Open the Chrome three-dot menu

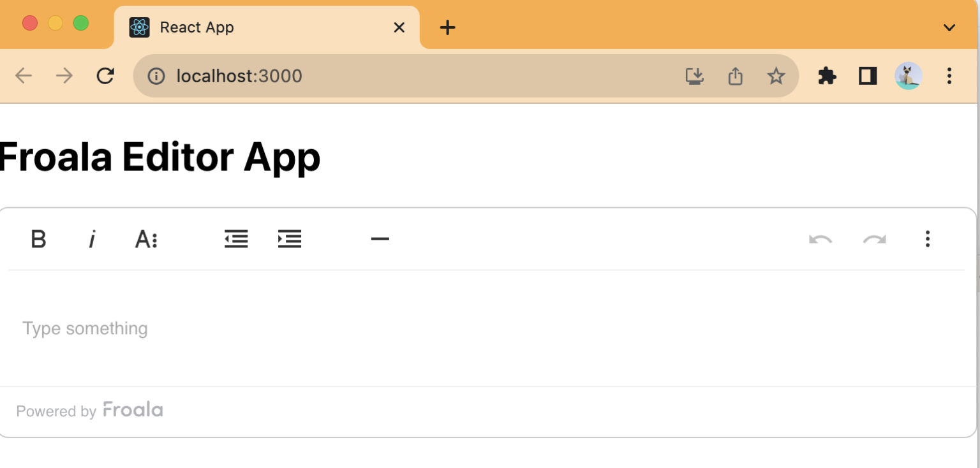point(949,76)
